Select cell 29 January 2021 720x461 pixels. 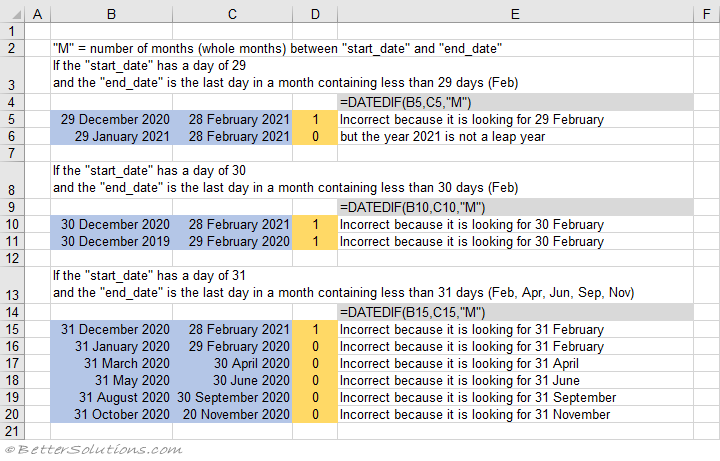click(x=112, y=136)
